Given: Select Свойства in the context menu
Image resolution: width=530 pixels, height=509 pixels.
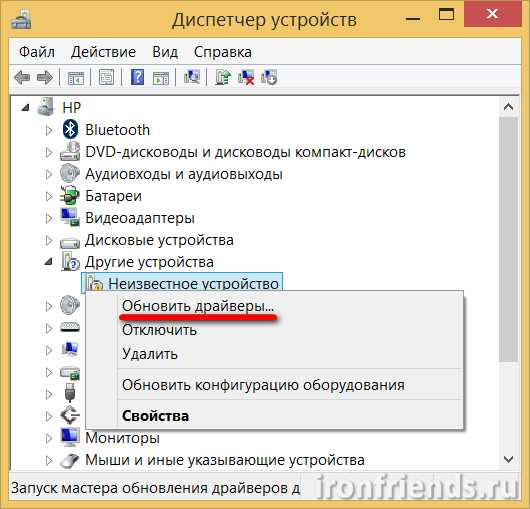Looking at the screenshot, I should tap(155, 416).
